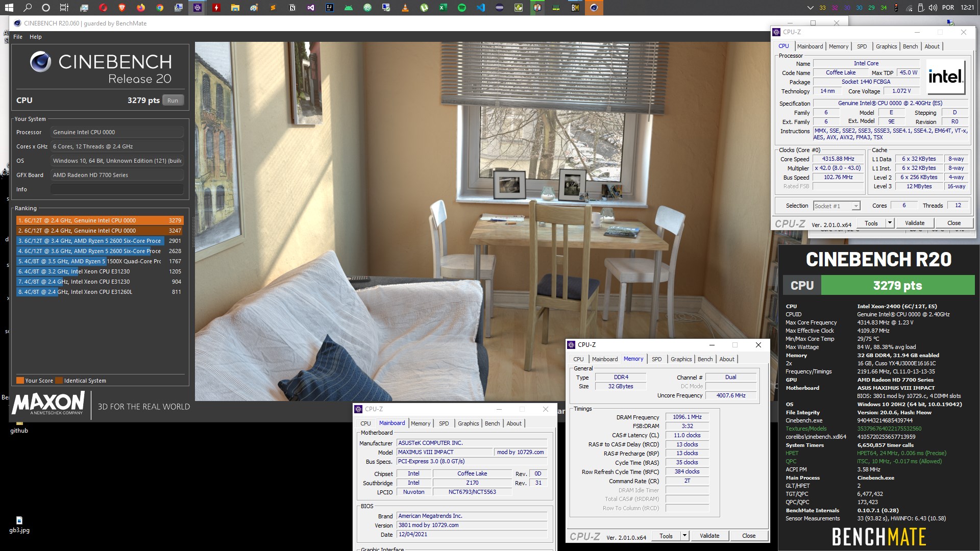
Task: Select ranking row 1 scoring 3279
Action: [x=100, y=220]
